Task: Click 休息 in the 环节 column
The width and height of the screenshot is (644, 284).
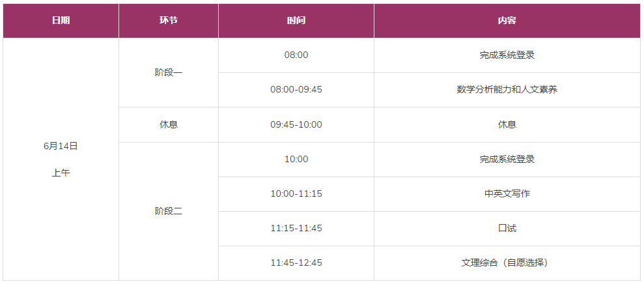Action: 168,124
